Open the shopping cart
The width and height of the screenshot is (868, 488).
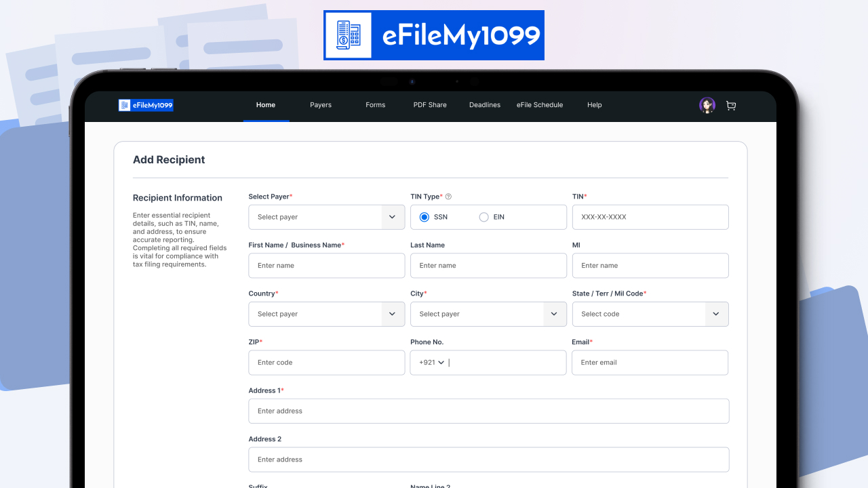coord(731,105)
